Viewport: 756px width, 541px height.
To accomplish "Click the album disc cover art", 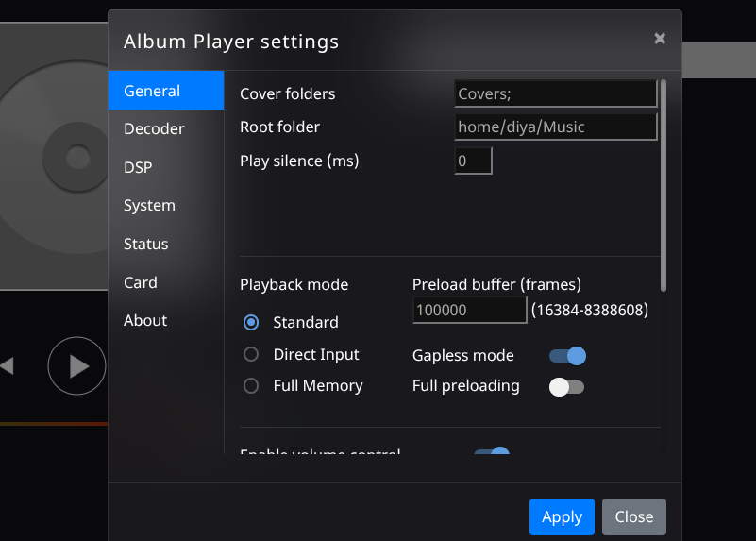I will [52, 156].
